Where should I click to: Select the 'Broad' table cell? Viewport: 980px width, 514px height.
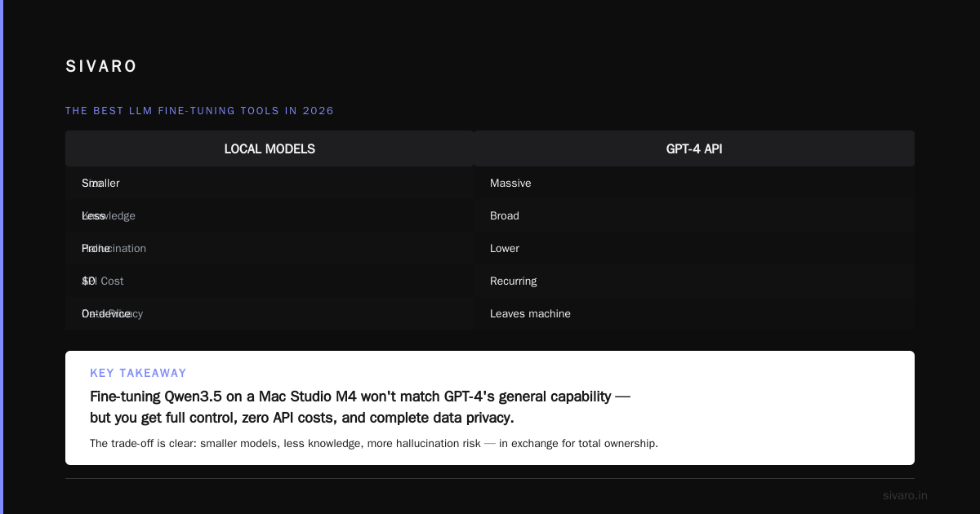click(x=694, y=215)
